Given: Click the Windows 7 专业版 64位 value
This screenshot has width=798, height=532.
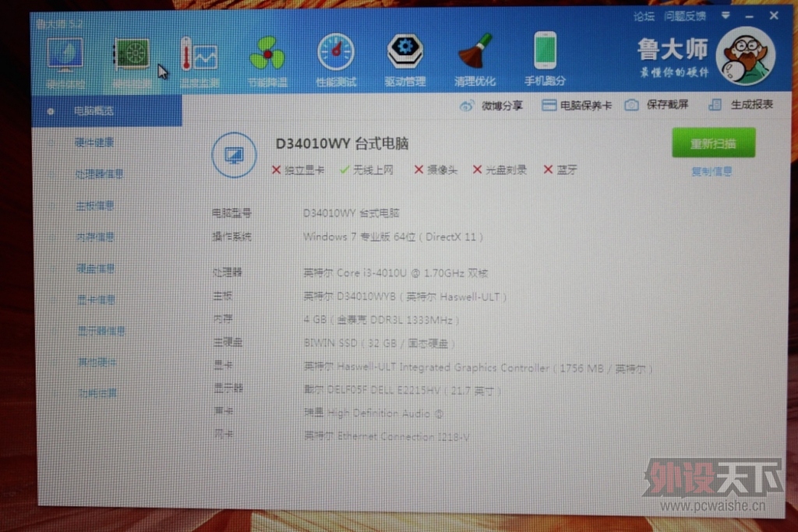Looking at the screenshot, I should [393, 237].
